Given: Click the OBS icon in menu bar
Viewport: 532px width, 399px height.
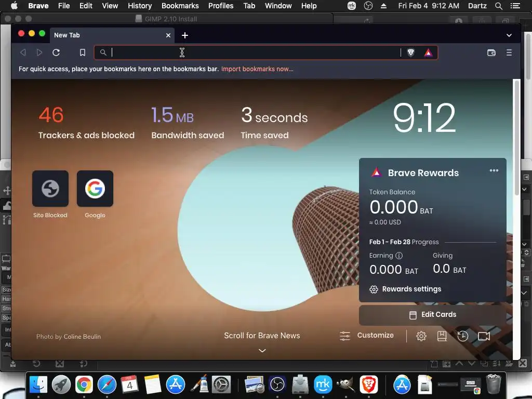Looking at the screenshot, I should click(368, 6).
